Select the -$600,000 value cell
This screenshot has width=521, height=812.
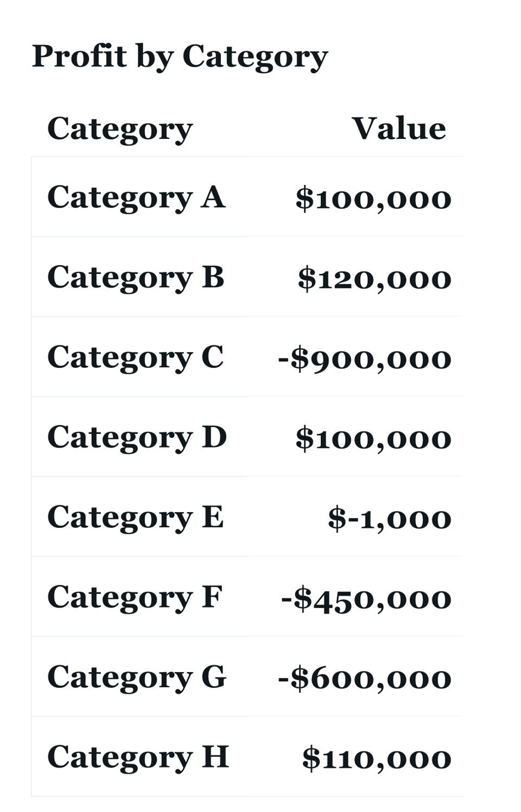(365, 679)
